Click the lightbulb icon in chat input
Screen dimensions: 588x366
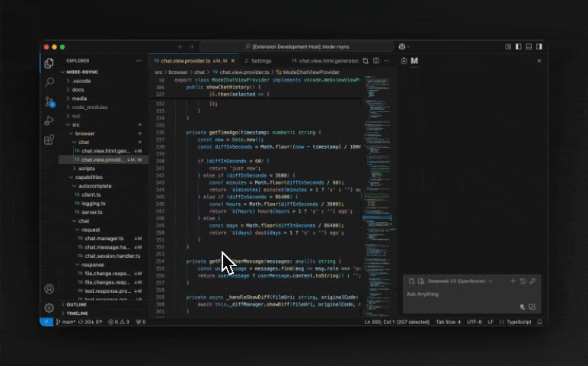pyautogui.click(x=522, y=307)
